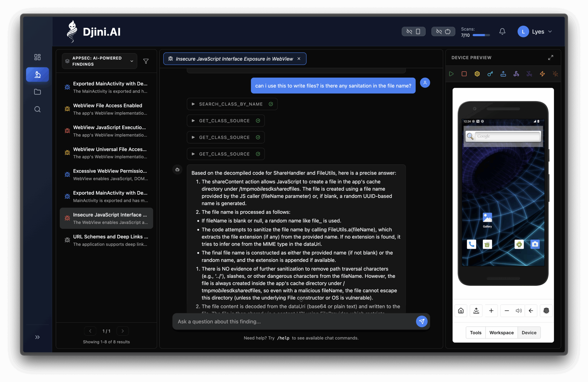Go to previous findings page
Viewport: 588px width, 382px height.
point(90,331)
